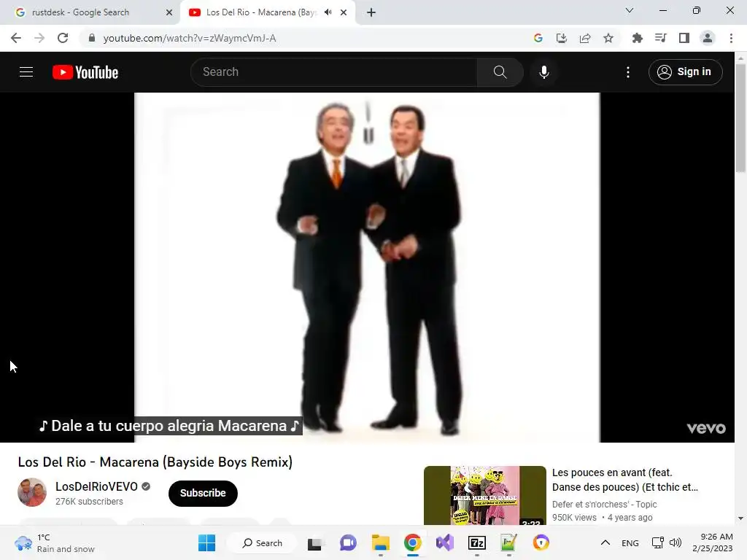The image size is (747, 560).
Task: Click the Sign in button
Action: point(685,72)
